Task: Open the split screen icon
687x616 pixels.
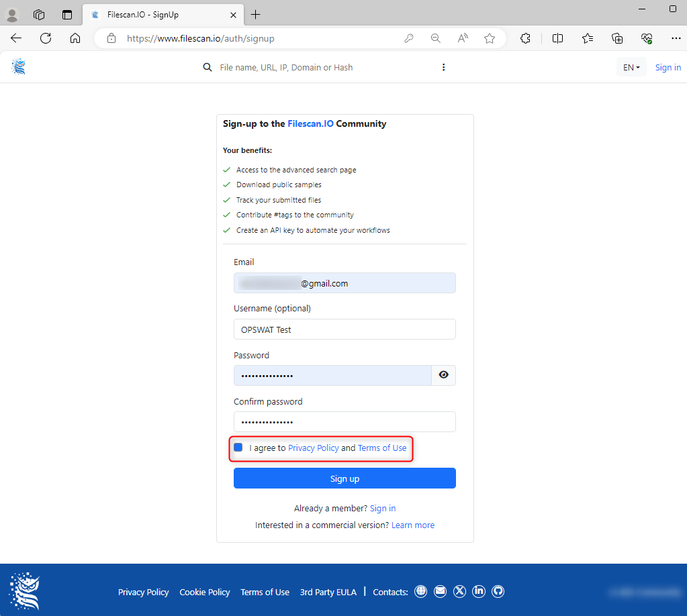Action: (558, 38)
